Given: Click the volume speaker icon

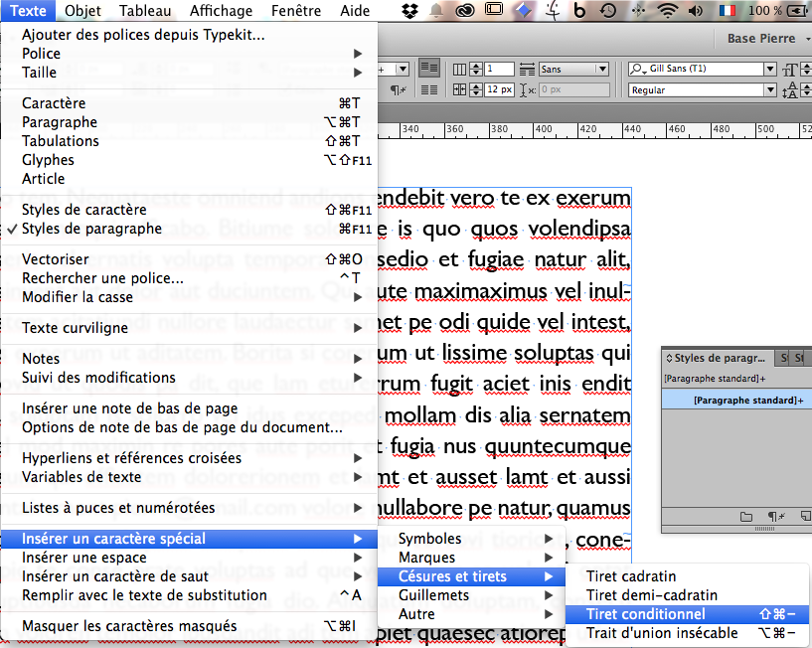Looking at the screenshot, I should click(696, 10).
